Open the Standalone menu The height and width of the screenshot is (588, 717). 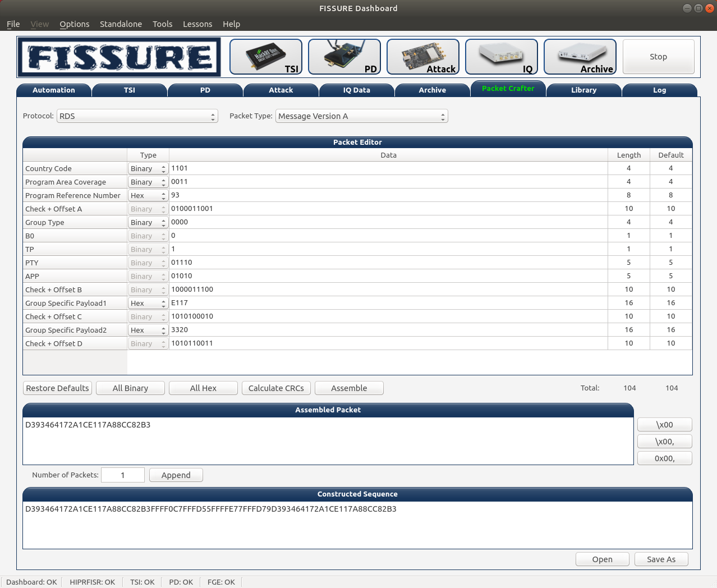click(121, 24)
